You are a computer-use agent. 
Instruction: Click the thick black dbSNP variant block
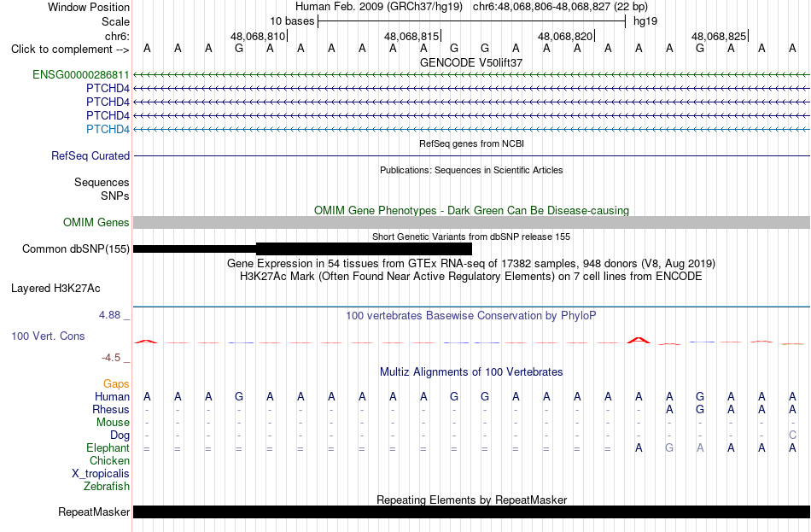pos(365,249)
